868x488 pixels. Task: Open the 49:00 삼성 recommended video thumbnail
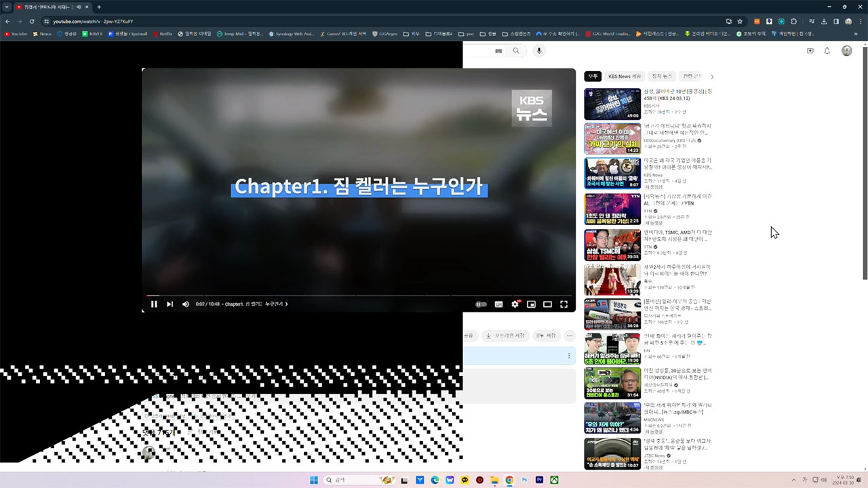[x=612, y=104]
